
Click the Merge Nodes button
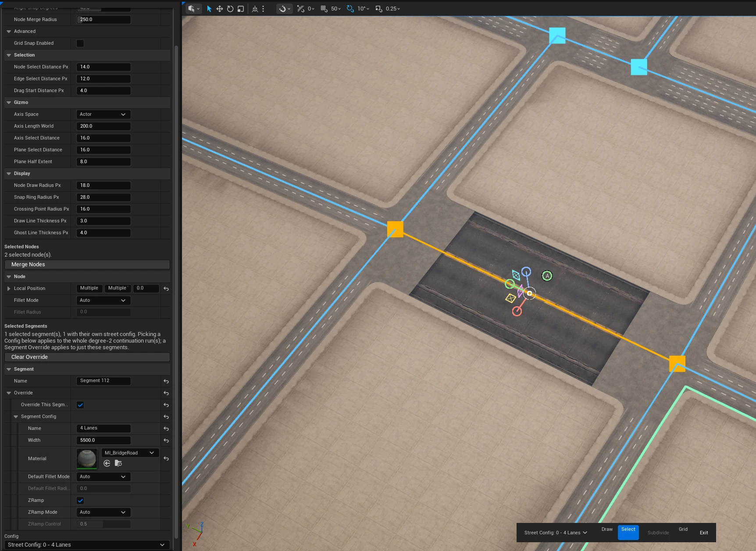click(x=87, y=265)
